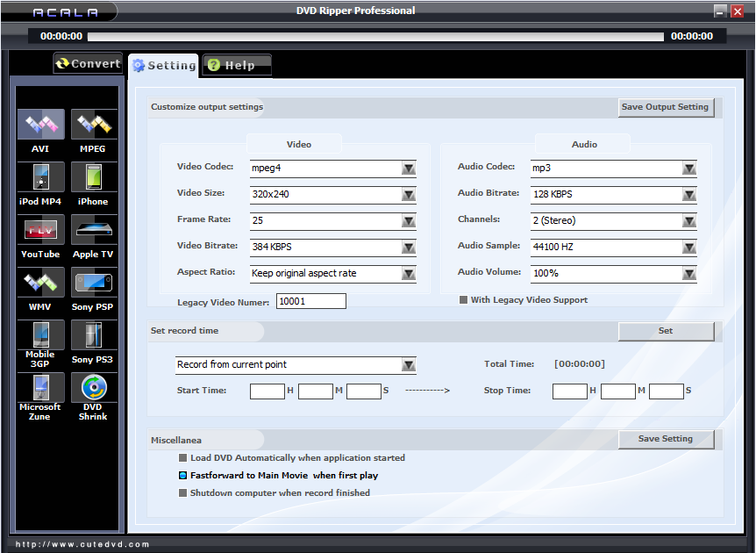Open the Video Codec dropdown

409,169
